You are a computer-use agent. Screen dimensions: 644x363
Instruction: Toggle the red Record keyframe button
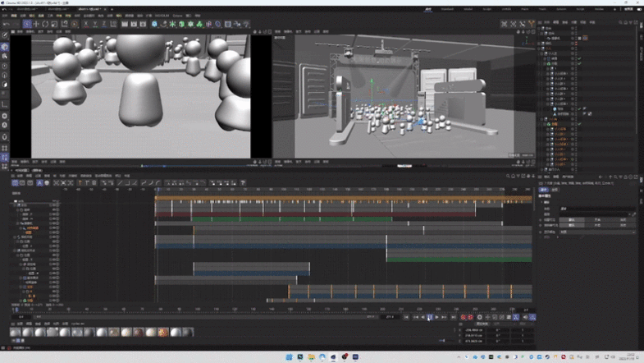[464, 317]
